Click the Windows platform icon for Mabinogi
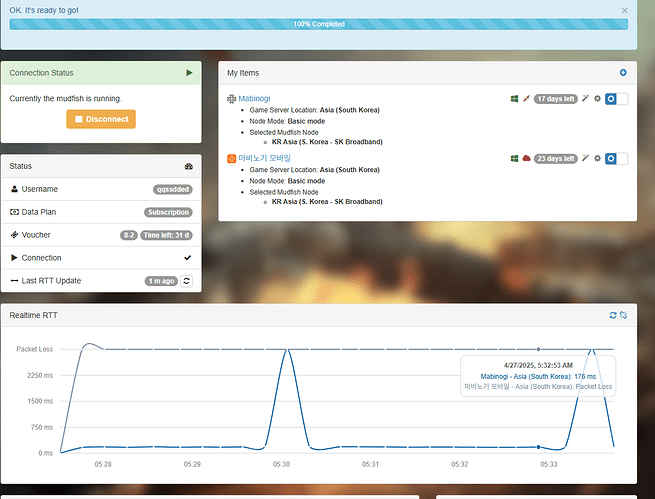The height and width of the screenshot is (499, 655). tap(514, 99)
